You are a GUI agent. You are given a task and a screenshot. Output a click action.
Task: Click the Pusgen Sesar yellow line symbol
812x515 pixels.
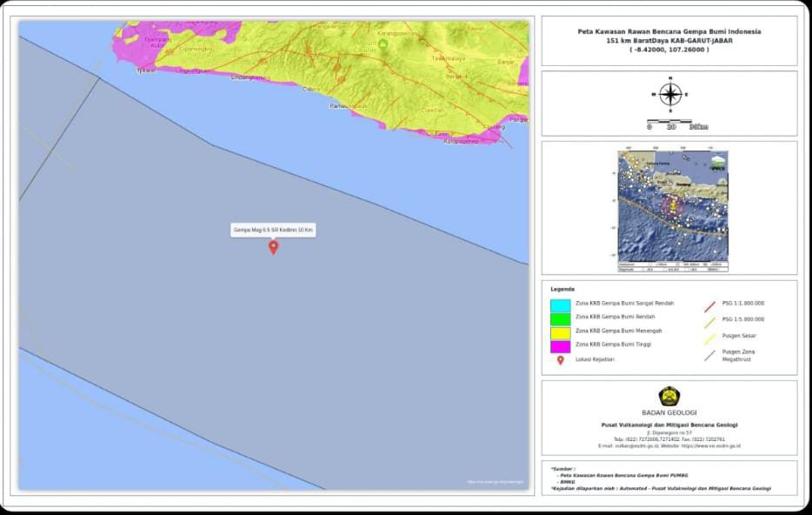[x=709, y=338]
